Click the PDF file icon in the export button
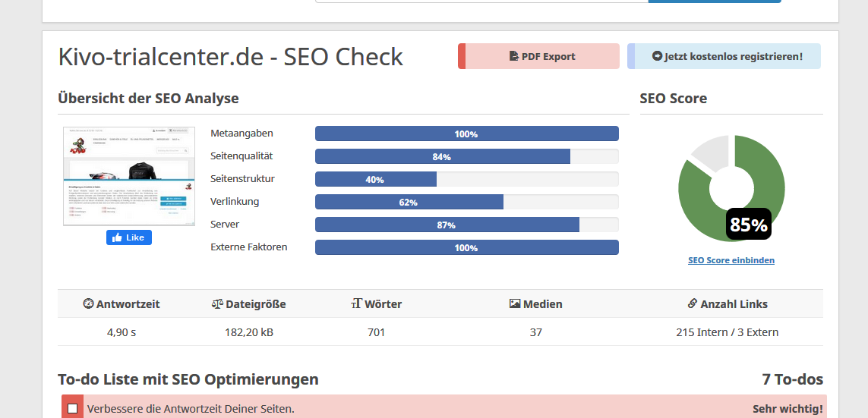Screen dimensions: 868x418 point(513,56)
